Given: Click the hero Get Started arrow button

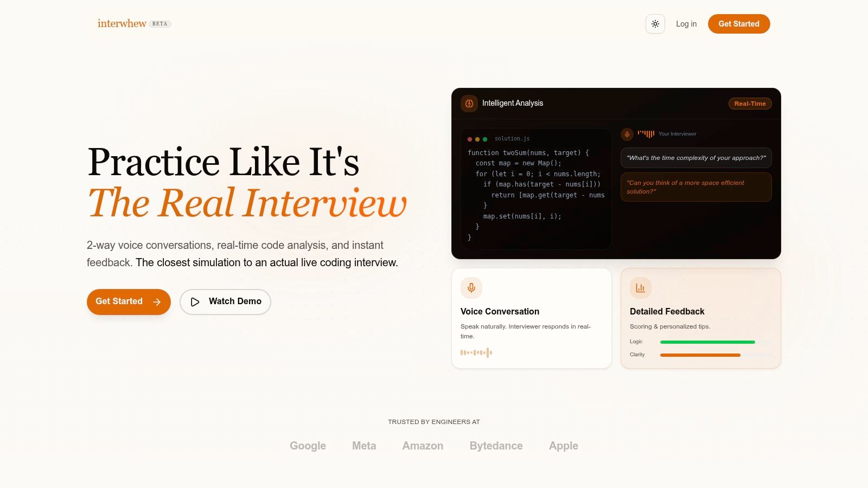Looking at the screenshot, I should coord(129,301).
